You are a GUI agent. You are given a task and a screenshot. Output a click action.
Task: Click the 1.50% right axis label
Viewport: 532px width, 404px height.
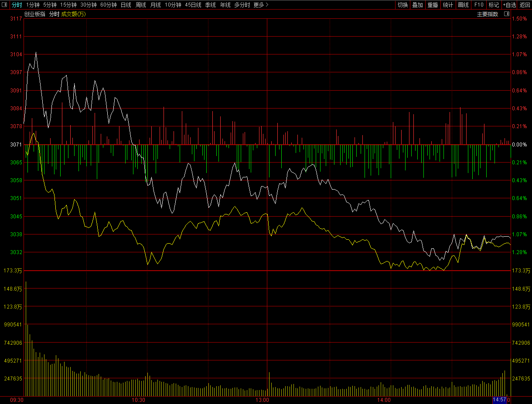(519, 19)
